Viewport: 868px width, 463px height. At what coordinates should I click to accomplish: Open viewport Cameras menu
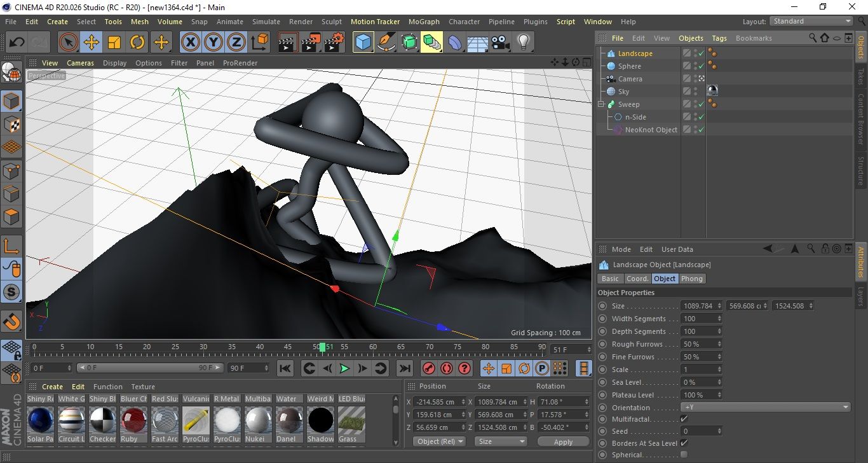pos(81,63)
